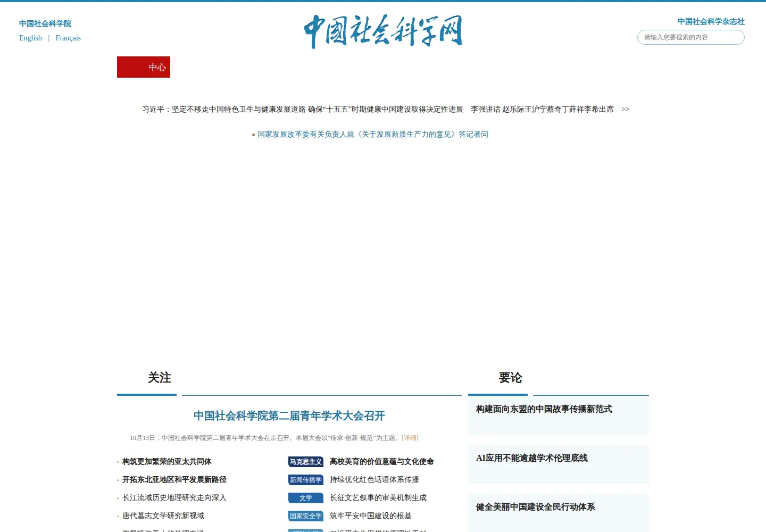Open the 中国社会科学杂志社 link
The image size is (766, 532).
(711, 21)
